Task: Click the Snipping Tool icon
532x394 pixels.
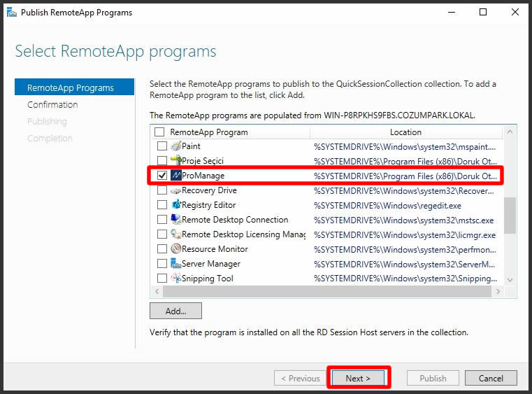Action: [175, 278]
